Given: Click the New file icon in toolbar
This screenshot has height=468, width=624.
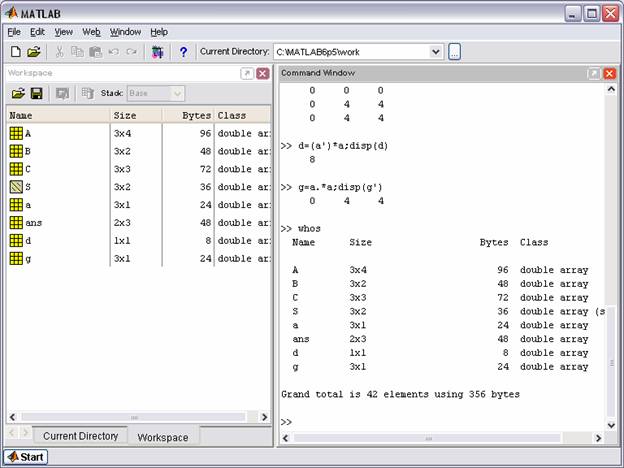Looking at the screenshot, I should pyautogui.click(x=16, y=52).
